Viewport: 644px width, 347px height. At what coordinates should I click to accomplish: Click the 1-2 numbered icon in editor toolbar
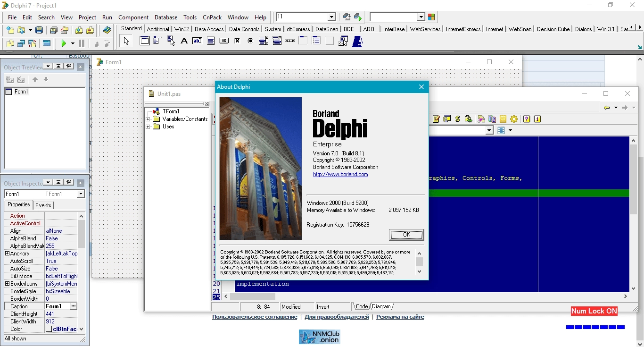pyautogui.click(x=492, y=119)
